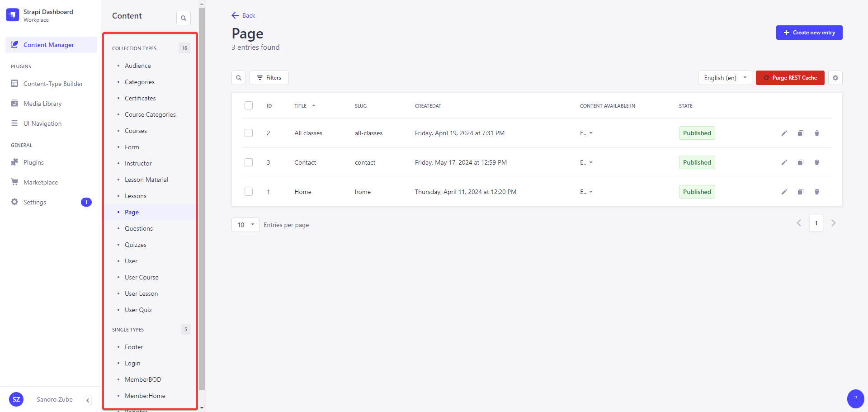
Task: Open Content-Type Builder from the sidebar
Action: 53,84
